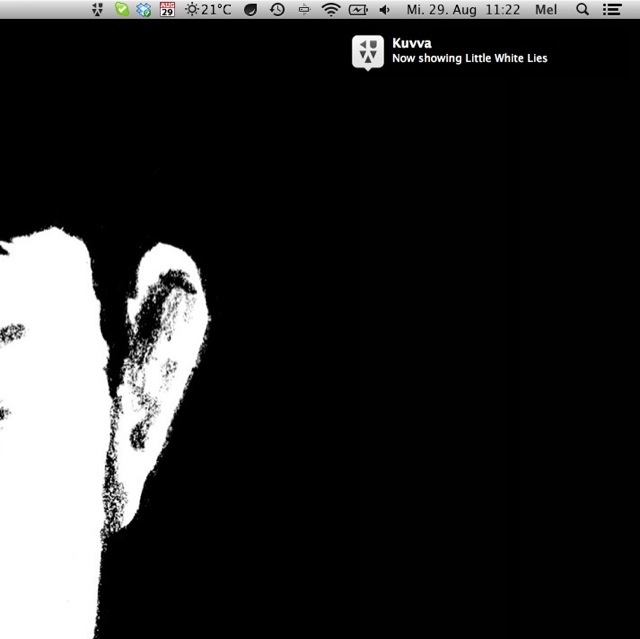Viewport: 640px width, 639px height.
Task: Open the 21°C weather menu item
Action: pos(208,10)
